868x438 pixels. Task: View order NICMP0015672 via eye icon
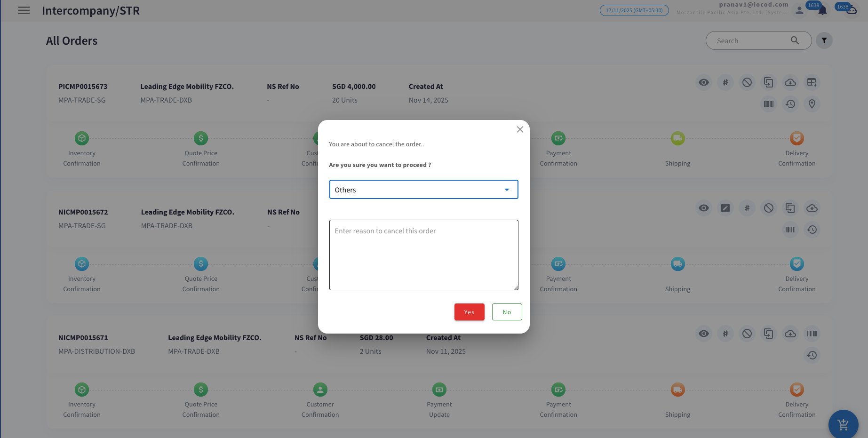point(703,208)
